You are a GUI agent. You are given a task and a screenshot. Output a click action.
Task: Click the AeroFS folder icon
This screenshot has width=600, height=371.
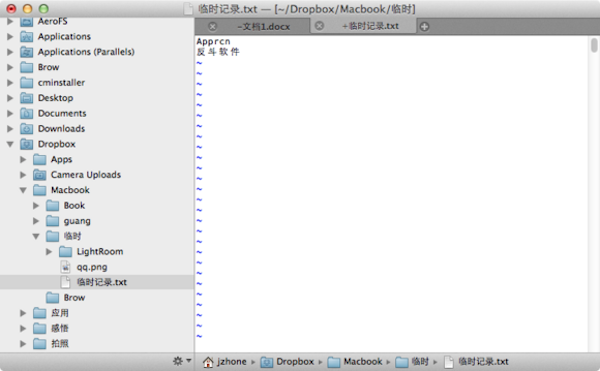(26, 21)
